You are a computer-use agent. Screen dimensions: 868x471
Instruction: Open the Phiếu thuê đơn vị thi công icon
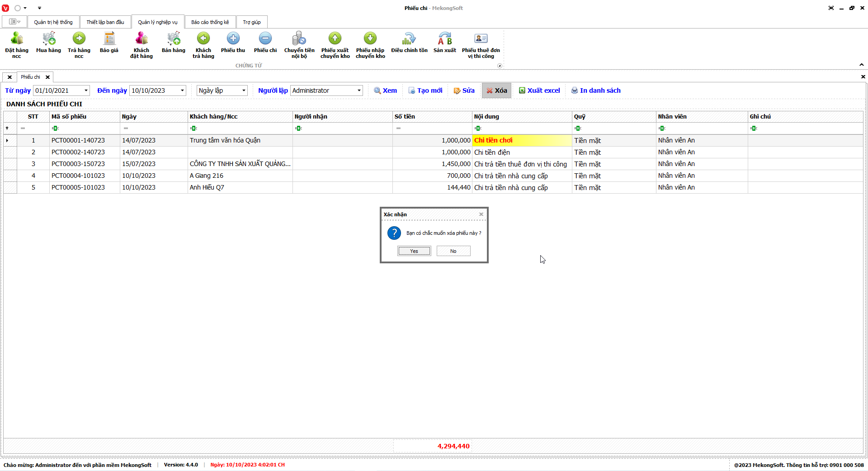481,45
